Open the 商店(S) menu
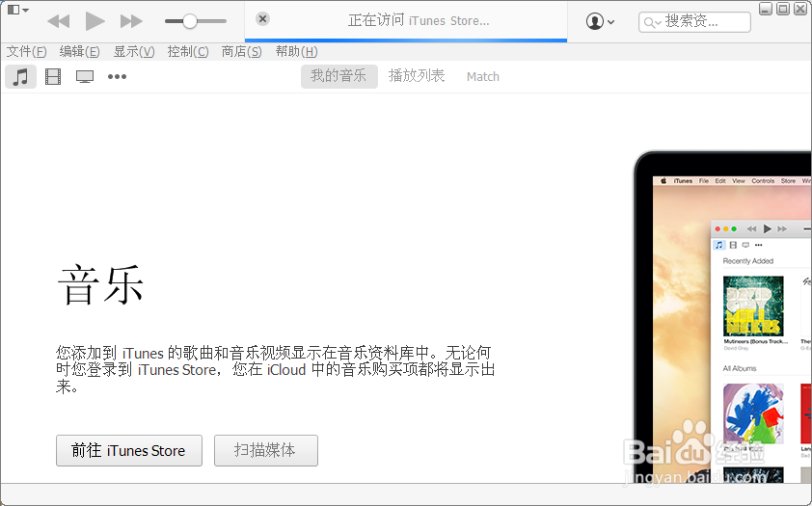The height and width of the screenshot is (506, 812). pyautogui.click(x=241, y=52)
